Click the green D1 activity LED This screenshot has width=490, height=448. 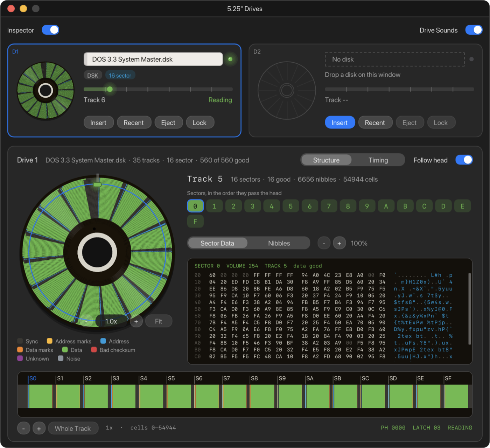[x=230, y=59]
